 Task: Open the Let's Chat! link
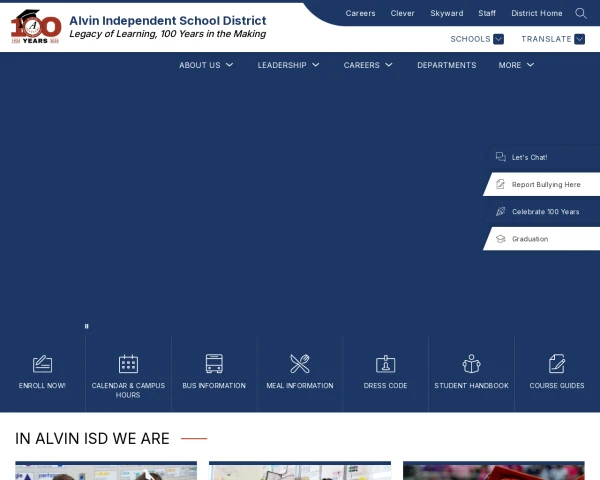[530, 157]
